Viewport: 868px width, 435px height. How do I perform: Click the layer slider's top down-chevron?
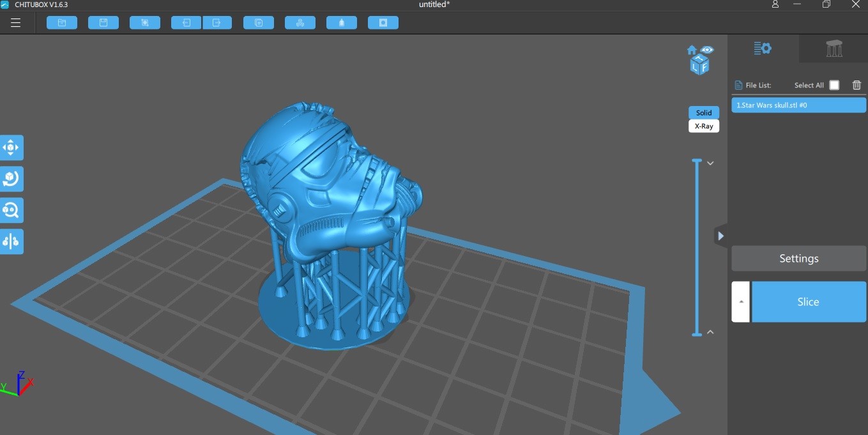click(710, 164)
